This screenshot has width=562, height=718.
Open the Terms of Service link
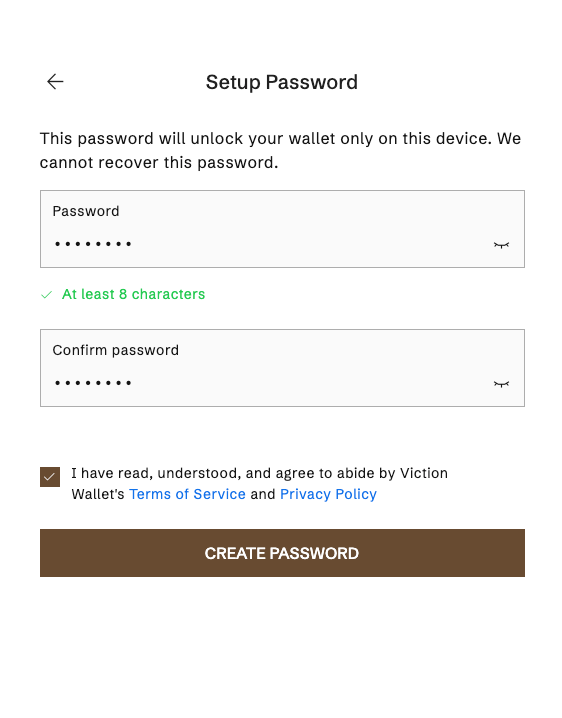(x=187, y=494)
